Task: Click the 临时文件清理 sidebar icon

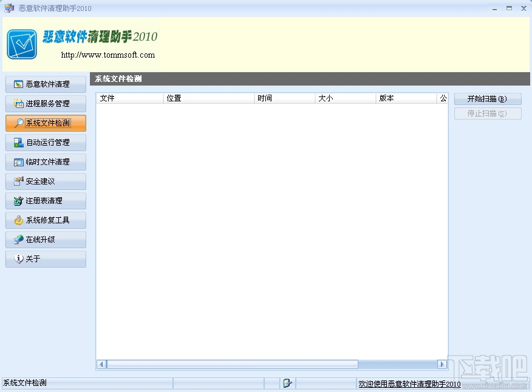Action: click(x=18, y=162)
